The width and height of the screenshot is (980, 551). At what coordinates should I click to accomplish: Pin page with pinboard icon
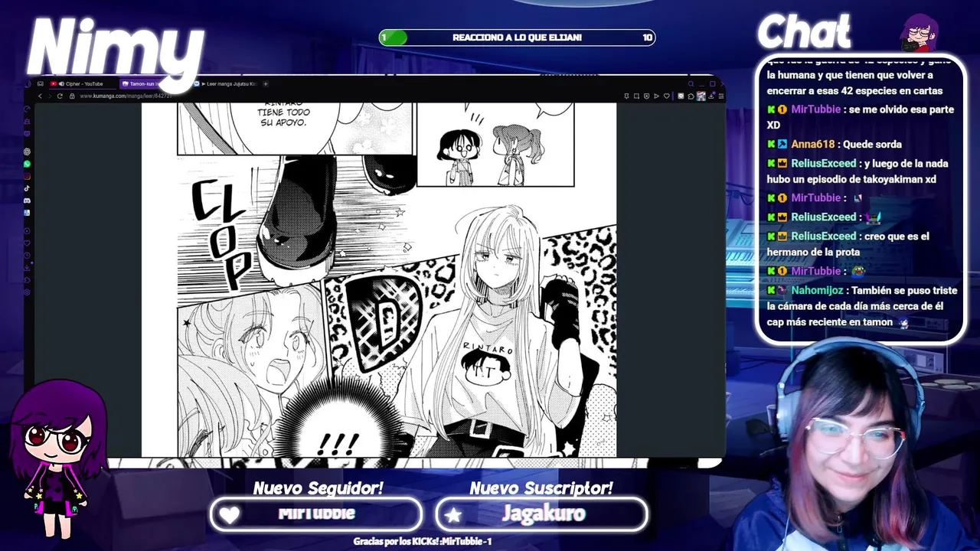click(x=626, y=96)
